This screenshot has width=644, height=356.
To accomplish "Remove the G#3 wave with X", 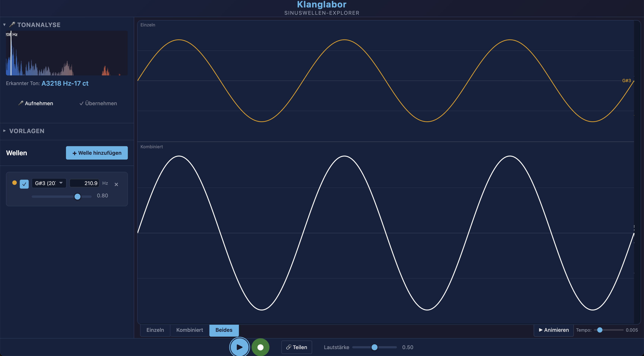I will [x=116, y=184].
